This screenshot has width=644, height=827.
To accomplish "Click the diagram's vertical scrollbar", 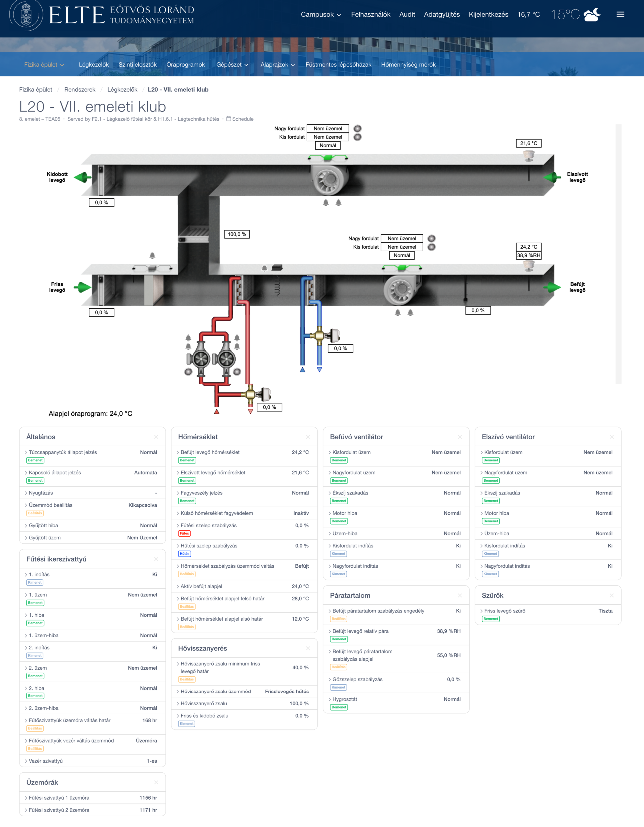I will tap(618, 254).
